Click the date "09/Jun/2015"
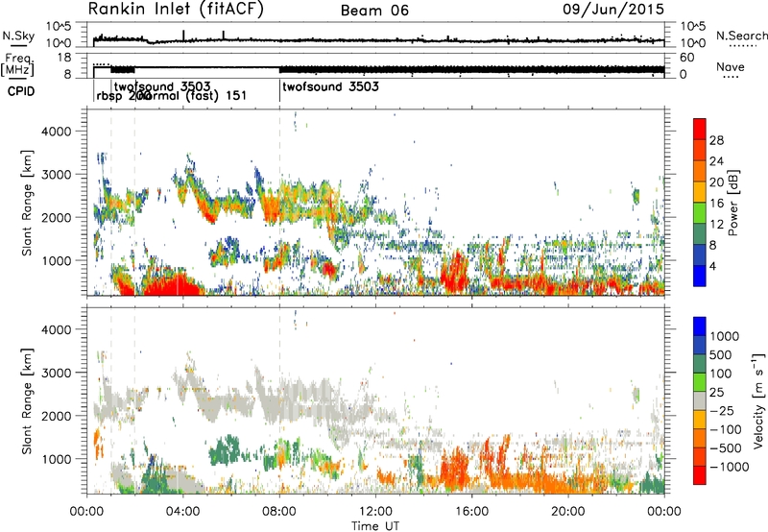Screen dimensions: 768x532 coord(613,9)
